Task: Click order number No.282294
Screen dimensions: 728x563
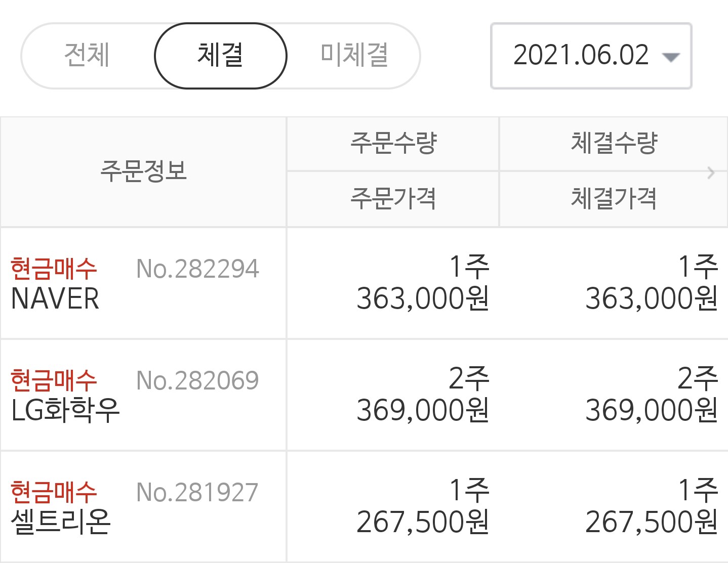Action: (x=197, y=269)
